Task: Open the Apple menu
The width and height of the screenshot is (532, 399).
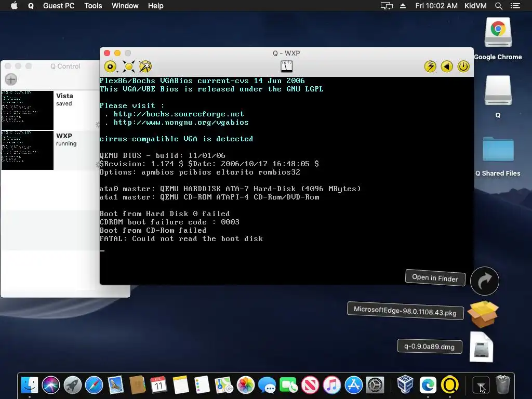Action: [x=14, y=6]
